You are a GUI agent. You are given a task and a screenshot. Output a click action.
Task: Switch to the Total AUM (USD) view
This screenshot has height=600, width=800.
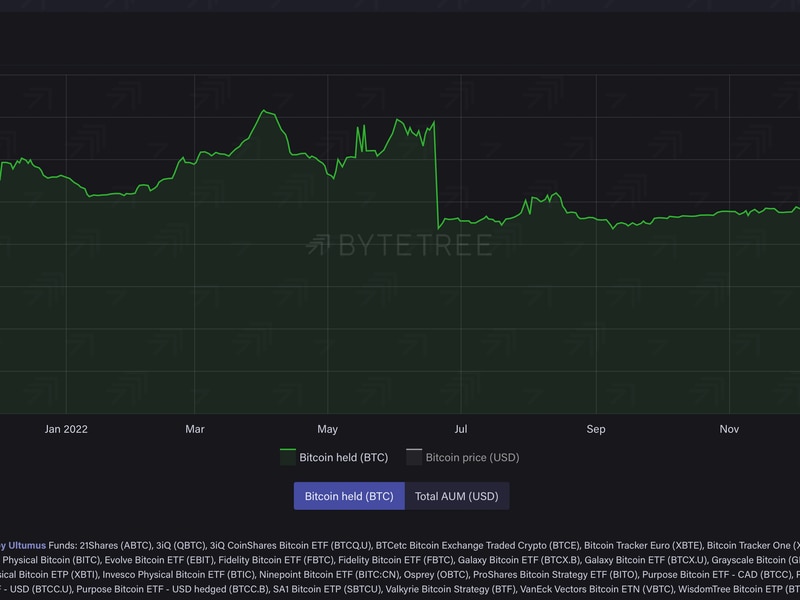pyautogui.click(x=456, y=496)
